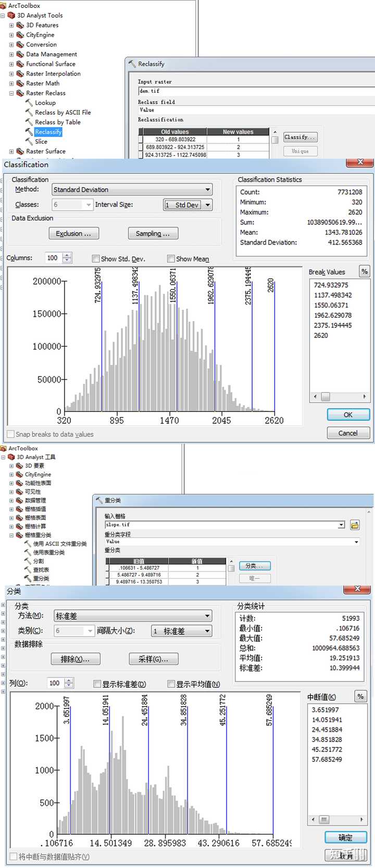Click the 确定 button in 分类 dialog

[345, 838]
